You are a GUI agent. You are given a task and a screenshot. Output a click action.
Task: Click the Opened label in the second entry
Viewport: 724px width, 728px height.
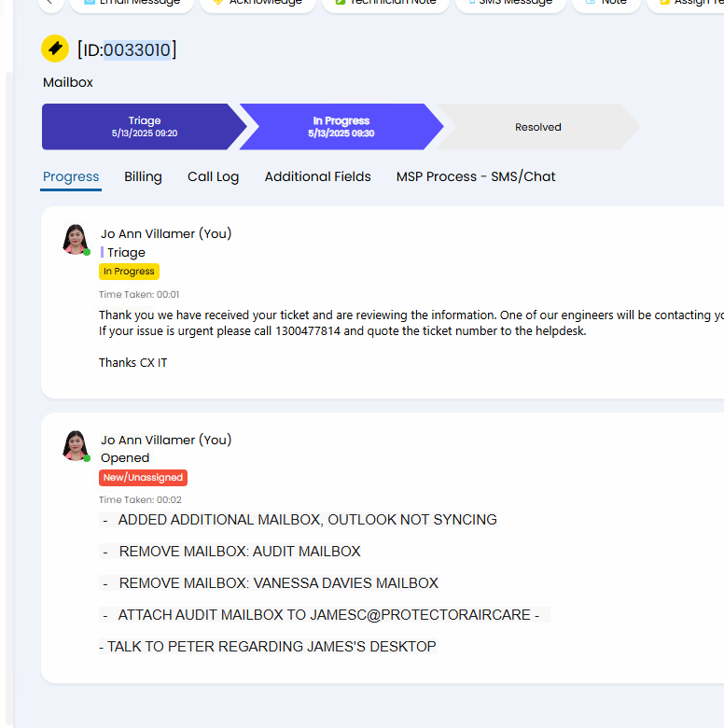click(125, 457)
